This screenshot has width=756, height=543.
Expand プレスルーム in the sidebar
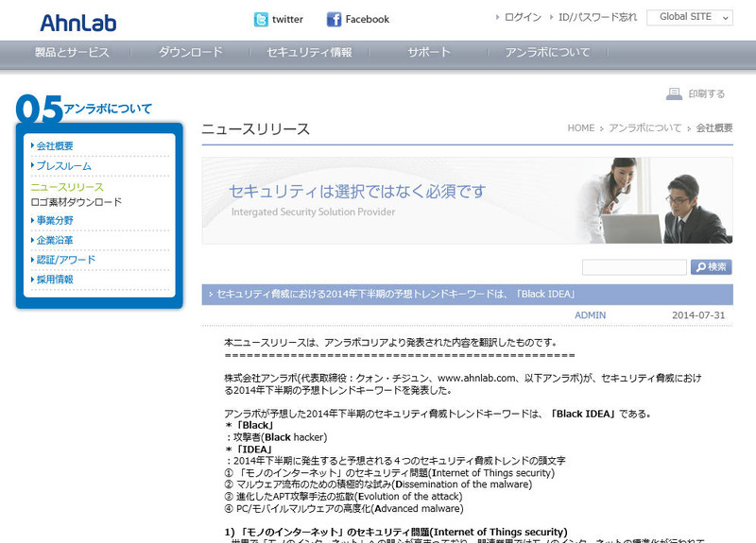(63, 166)
